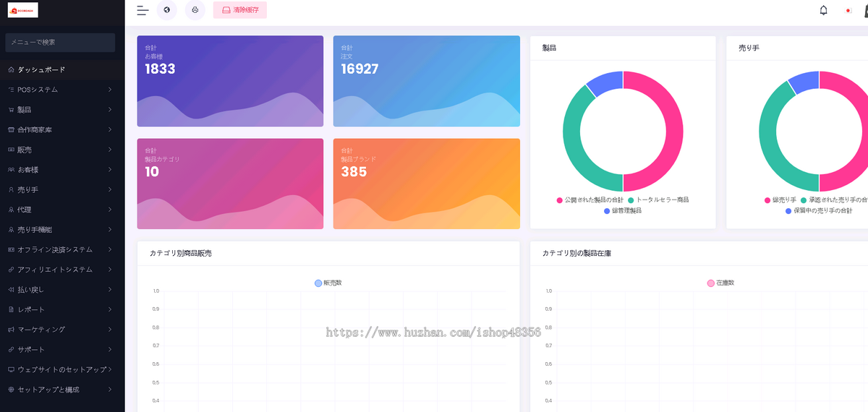
Task: Open the 代理 menu label
Action: [x=25, y=210]
